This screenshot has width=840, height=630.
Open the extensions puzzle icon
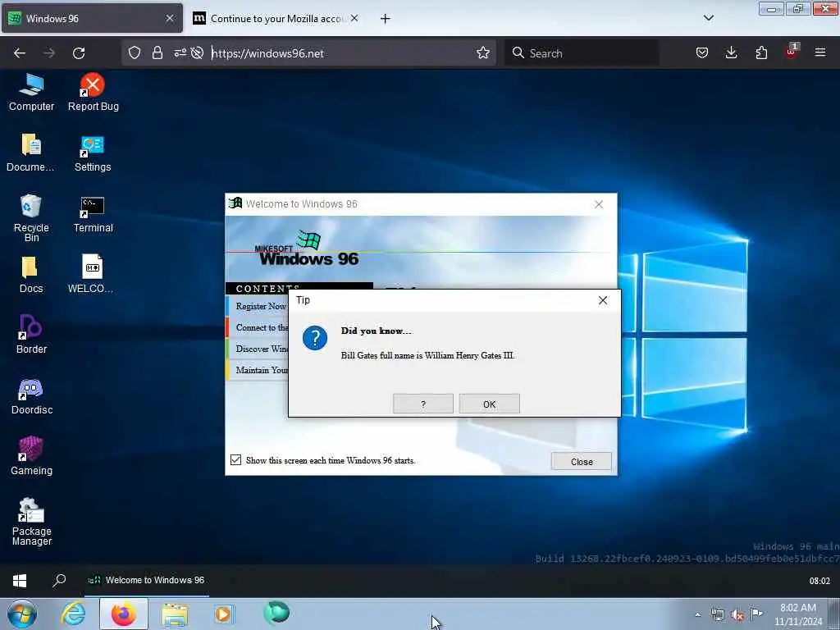[x=761, y=52]
